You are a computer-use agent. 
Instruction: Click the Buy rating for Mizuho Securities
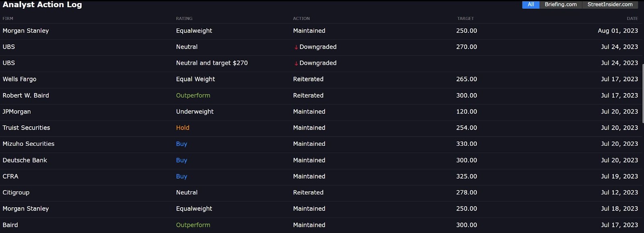click(x=182, y=144)
